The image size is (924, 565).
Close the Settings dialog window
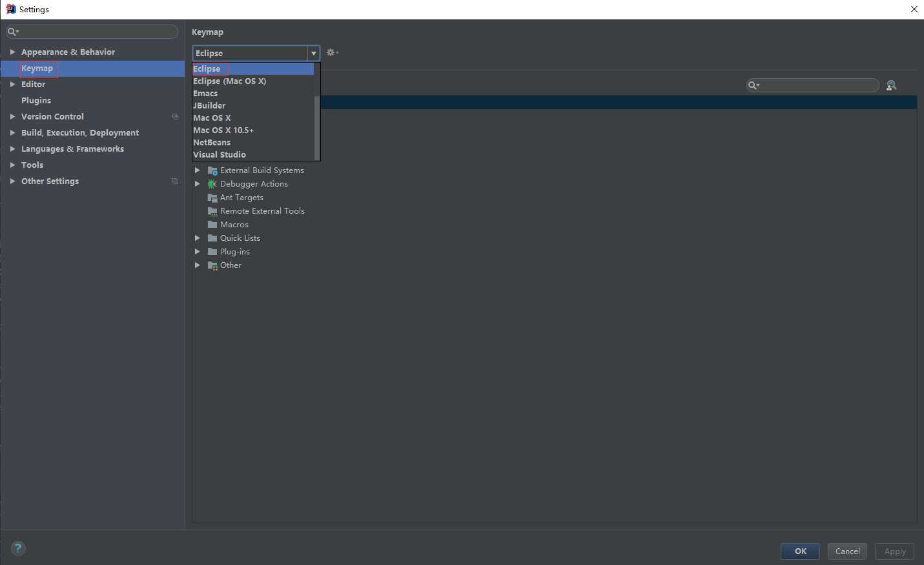click(914, 9)
